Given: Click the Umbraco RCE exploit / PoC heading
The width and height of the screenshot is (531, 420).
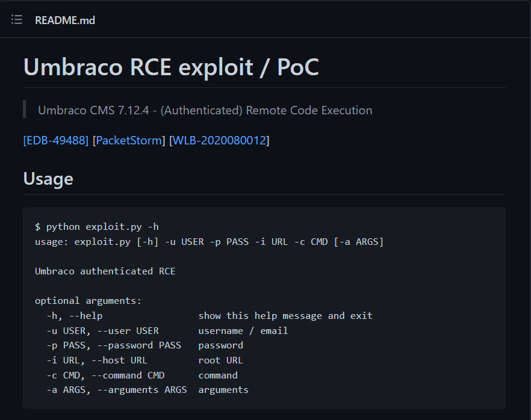Looking at the screenshot, I should pyautogui.click(x=171, y=67).
